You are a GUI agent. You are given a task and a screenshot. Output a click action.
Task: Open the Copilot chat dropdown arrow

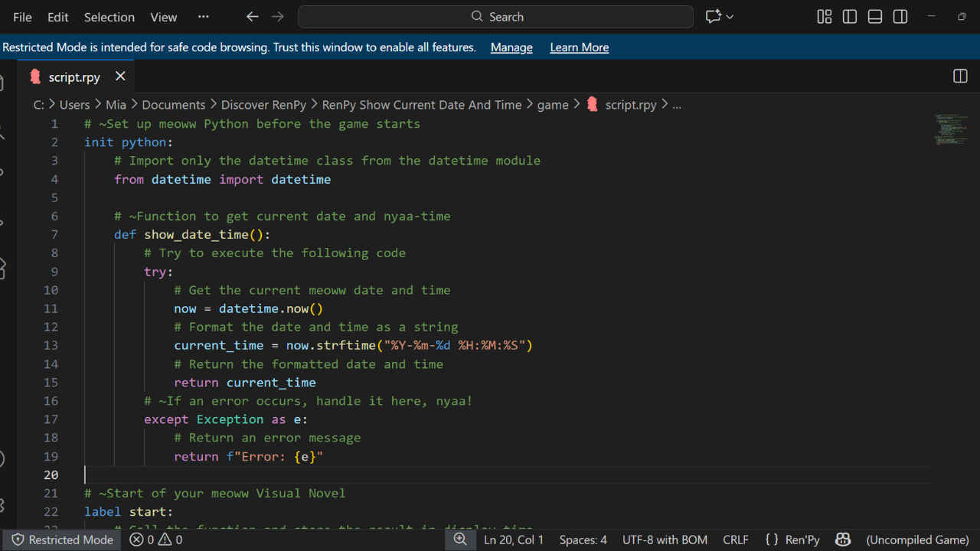click(x=730, y=17)
